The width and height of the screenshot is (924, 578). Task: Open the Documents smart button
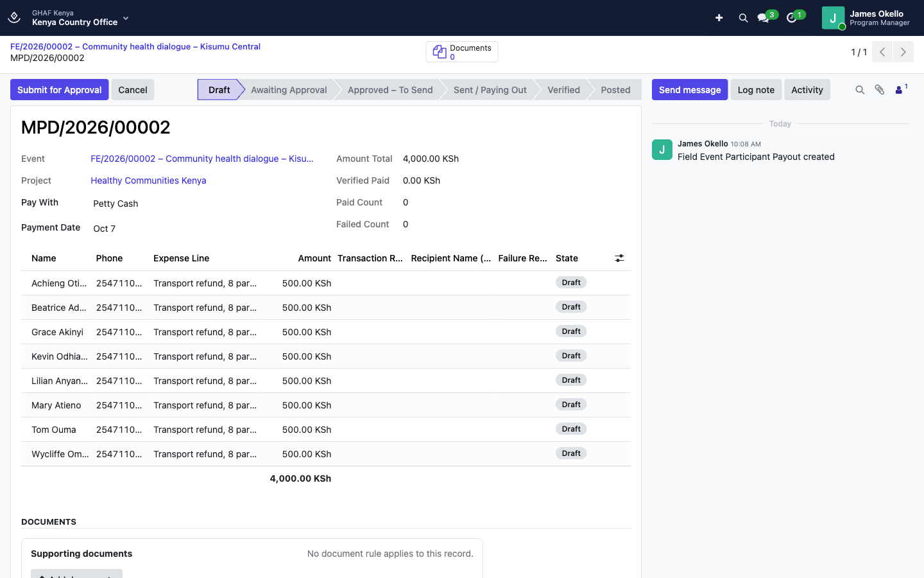point(462,52)
